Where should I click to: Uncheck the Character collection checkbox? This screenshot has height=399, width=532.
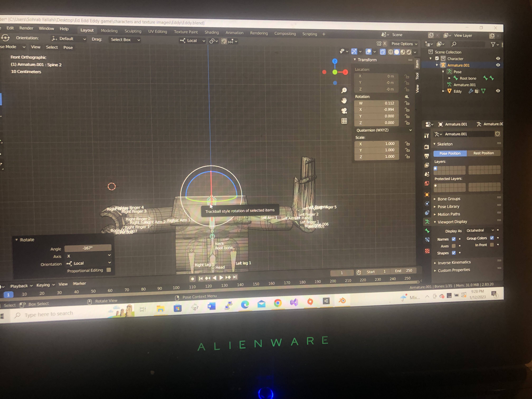pos(437,58)
